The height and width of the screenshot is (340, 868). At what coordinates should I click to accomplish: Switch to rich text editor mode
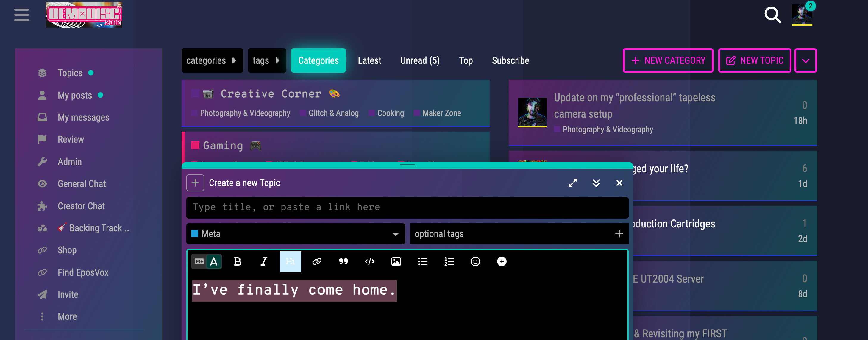tap(214, 261)
